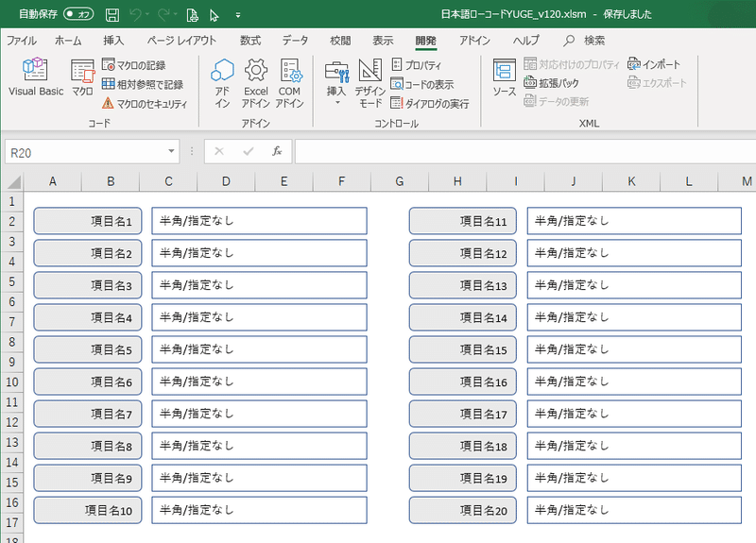
Task: Click the formula confirm checkmark icon
Action: tap(249, 152)
